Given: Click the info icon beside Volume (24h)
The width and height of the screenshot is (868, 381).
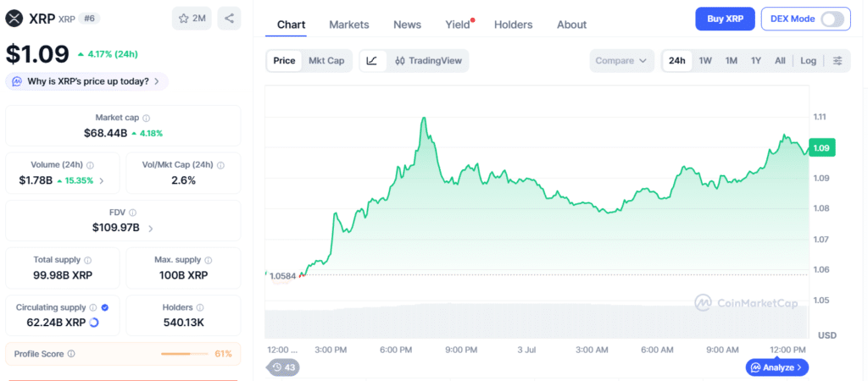Looking at the screenshot, I should click(90, 165).
